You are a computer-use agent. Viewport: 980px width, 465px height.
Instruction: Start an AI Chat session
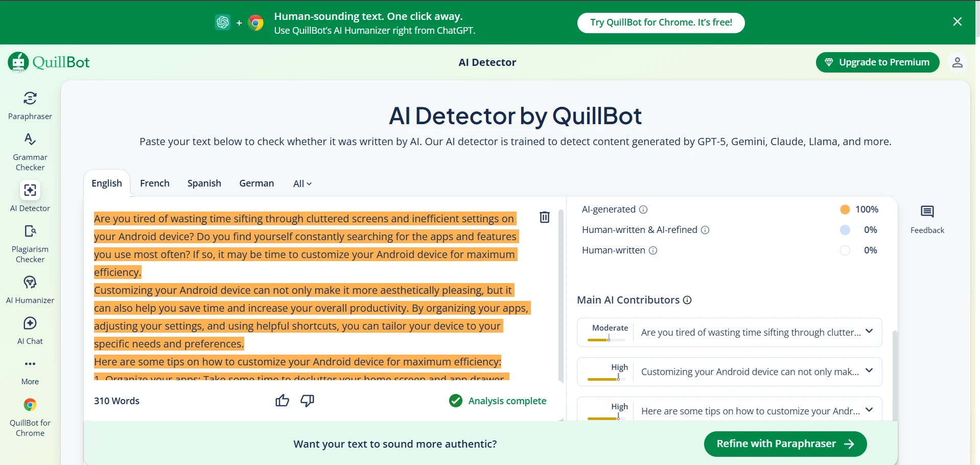click(30, 330)
